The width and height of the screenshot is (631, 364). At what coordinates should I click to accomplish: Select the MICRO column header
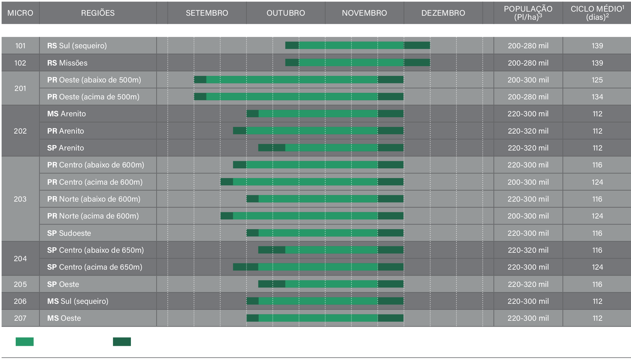(20, 13)
